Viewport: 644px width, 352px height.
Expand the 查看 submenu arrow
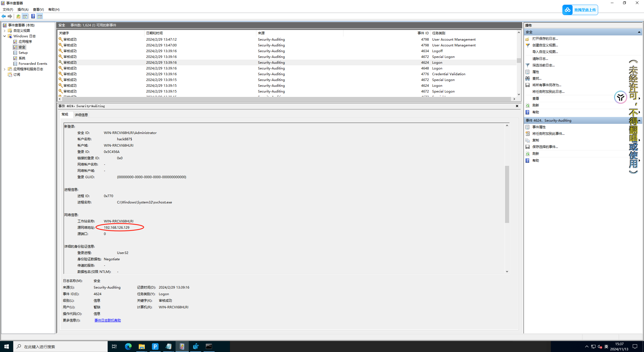pos(640,99)
